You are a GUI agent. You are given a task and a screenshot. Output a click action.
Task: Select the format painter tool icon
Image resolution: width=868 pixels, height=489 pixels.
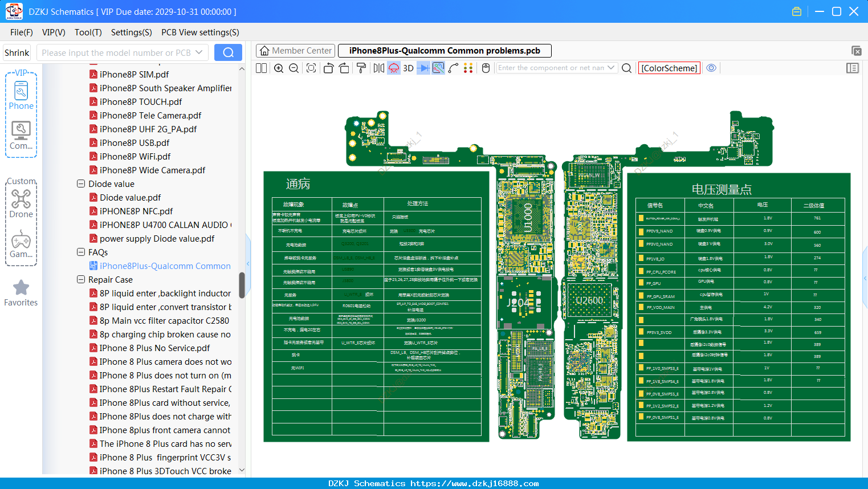point(361,68)
